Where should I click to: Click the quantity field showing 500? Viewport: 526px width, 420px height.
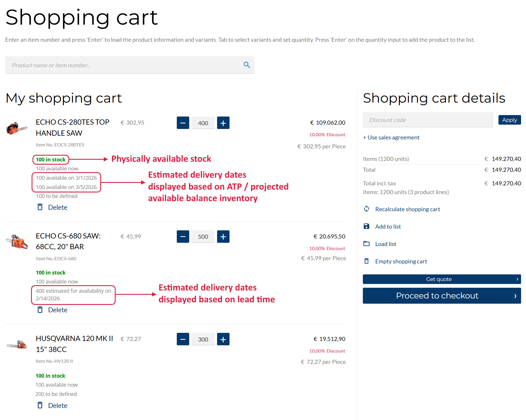pyautogui.click(x=203, y=237)
